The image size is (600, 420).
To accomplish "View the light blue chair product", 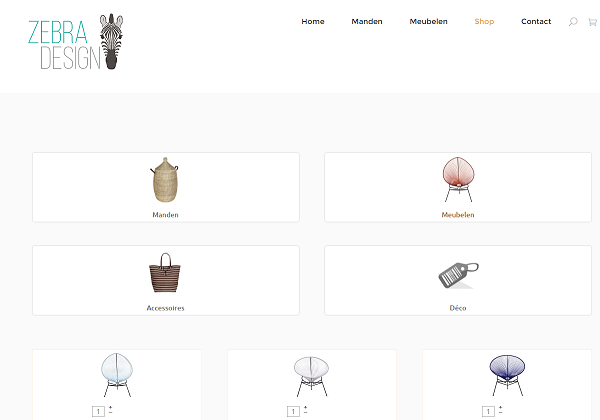I will (117, 375).
